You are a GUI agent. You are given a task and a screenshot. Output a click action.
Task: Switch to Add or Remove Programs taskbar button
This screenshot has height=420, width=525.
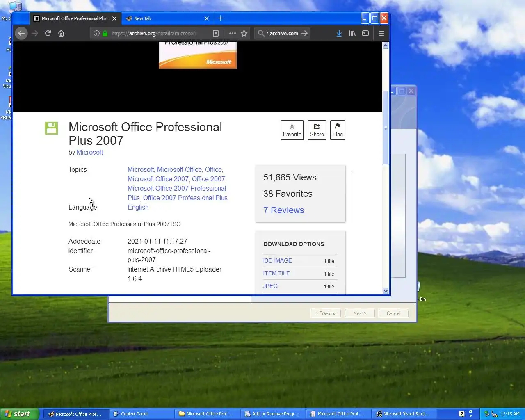273,414
